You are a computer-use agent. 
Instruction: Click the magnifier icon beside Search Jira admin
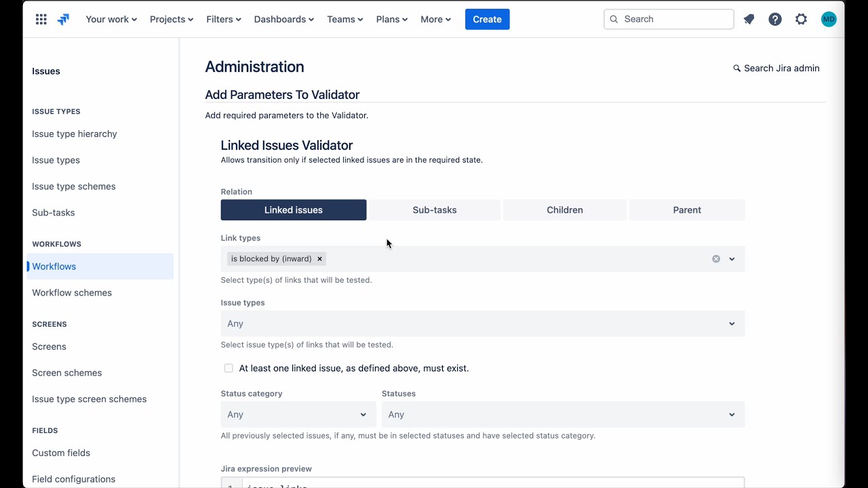(737, 68)
